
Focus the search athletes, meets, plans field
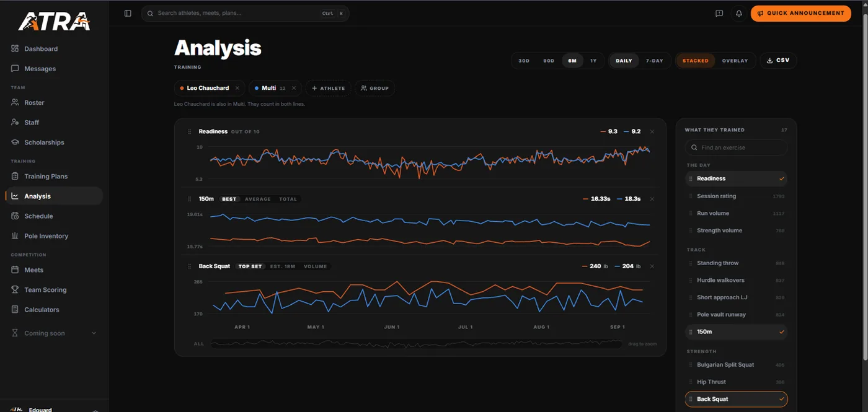pos(246,13)
